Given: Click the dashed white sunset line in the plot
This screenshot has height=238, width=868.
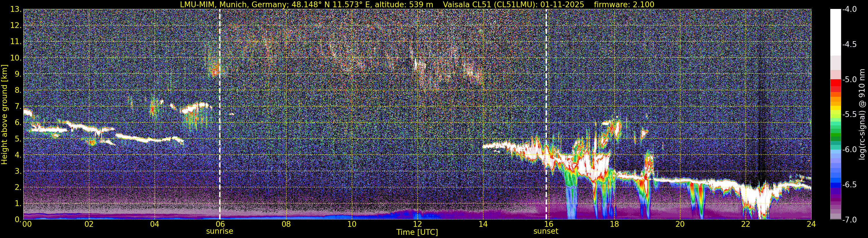Looking at the screenshot, I should (546, 114).
